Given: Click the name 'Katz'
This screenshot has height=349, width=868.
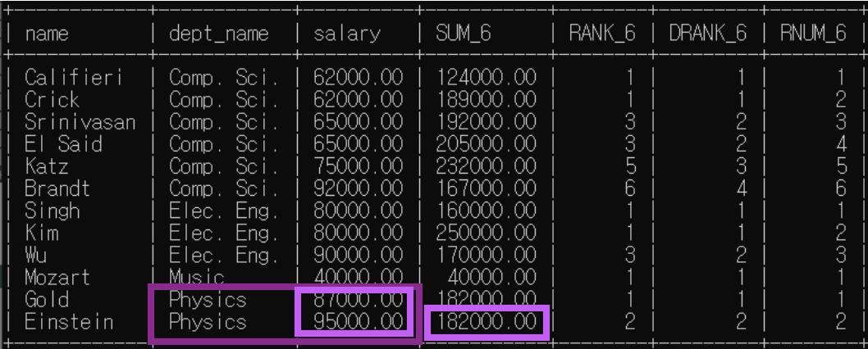Looking at the screenshot, I should coord(47,166).
